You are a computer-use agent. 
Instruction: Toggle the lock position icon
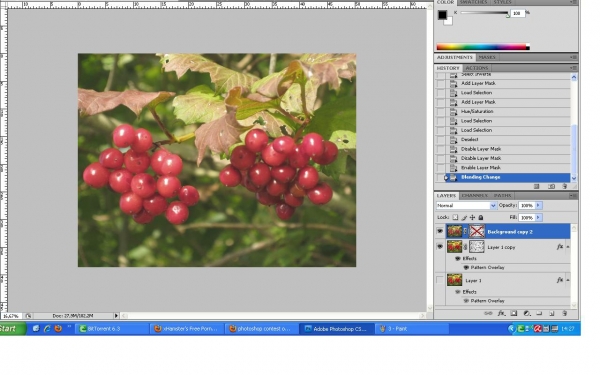tap(473, 217)
